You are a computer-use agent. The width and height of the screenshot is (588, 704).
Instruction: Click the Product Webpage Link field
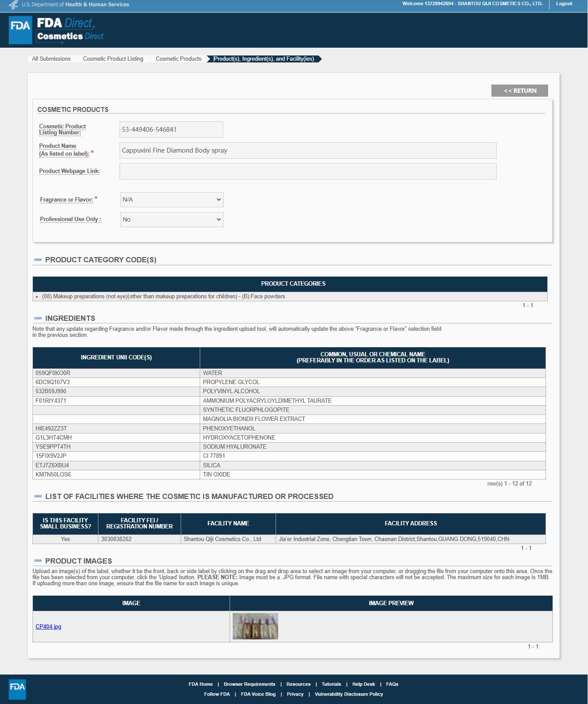tap(308, 171)
